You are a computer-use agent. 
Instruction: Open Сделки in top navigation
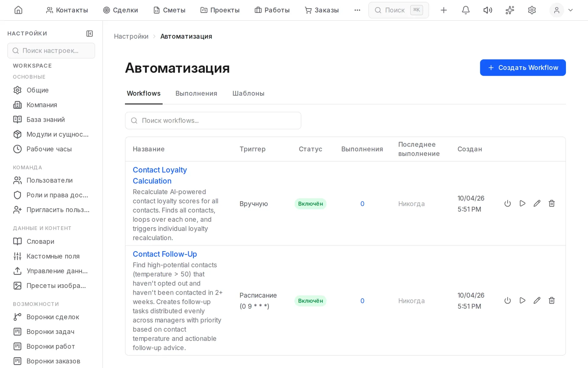click(120, 10)
